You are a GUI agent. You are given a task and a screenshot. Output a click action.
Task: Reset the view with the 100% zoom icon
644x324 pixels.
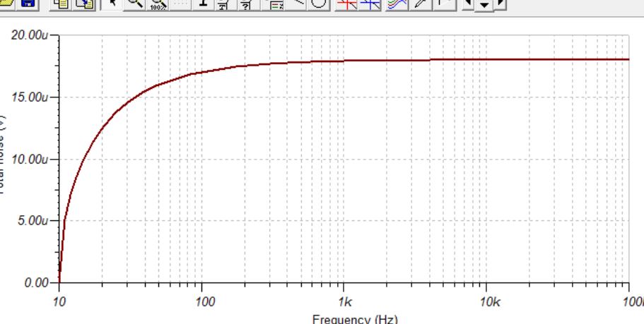coord(158,4)
